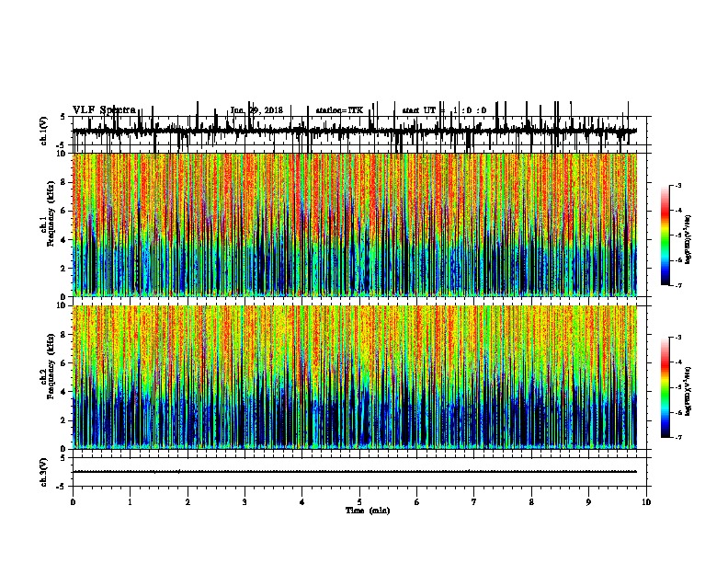Click the ch.2 PSD color scale bar
The width and height of the screenshot is (728, 563).
665,387
